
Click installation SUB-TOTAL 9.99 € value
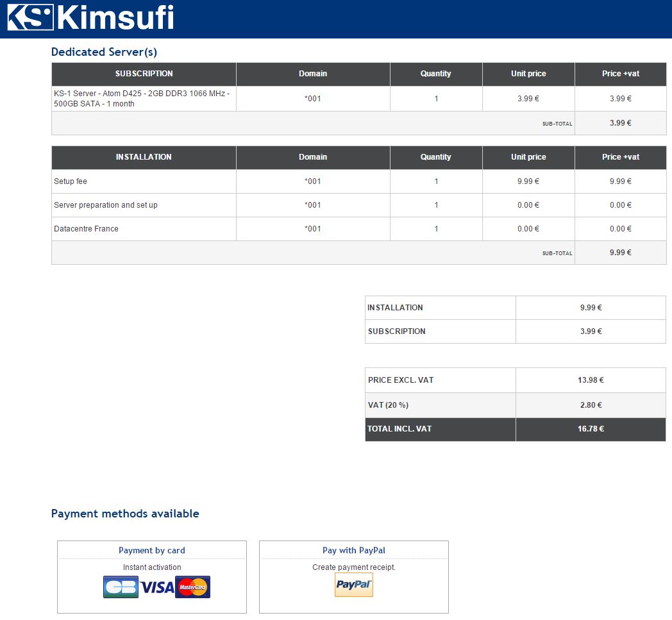tap(620, 253)
